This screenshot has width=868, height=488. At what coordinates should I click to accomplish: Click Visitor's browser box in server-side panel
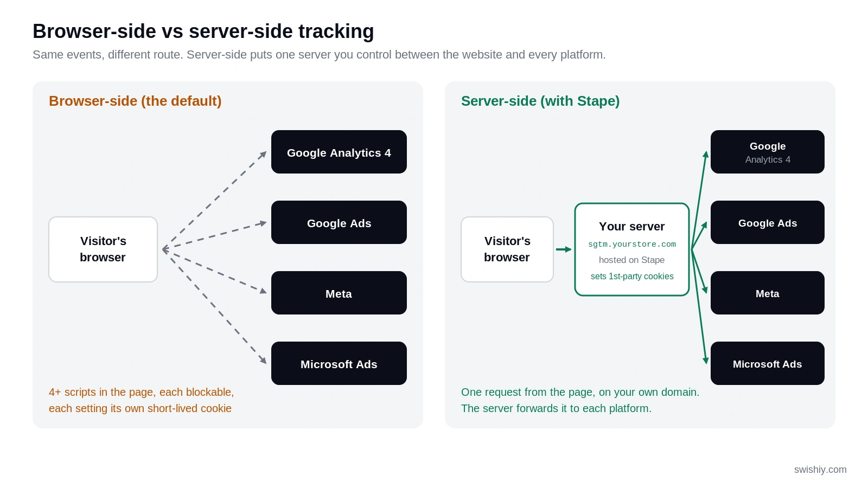pos(507,249)
